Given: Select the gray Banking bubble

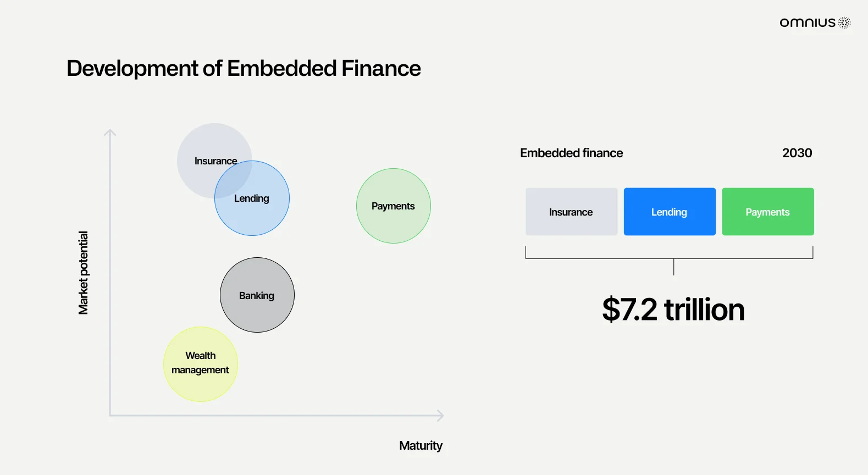Looking at the screenshot, I should pyautogui.click(x=257, y=295).
